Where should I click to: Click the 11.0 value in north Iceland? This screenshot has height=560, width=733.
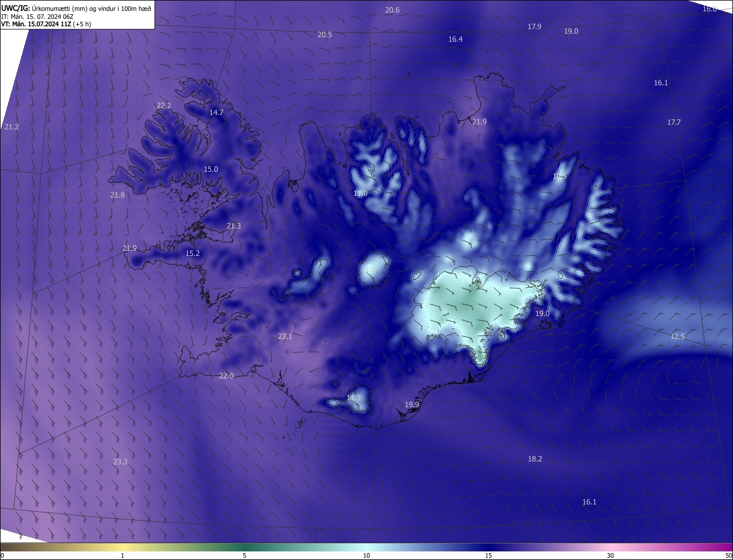coord(360,194)
